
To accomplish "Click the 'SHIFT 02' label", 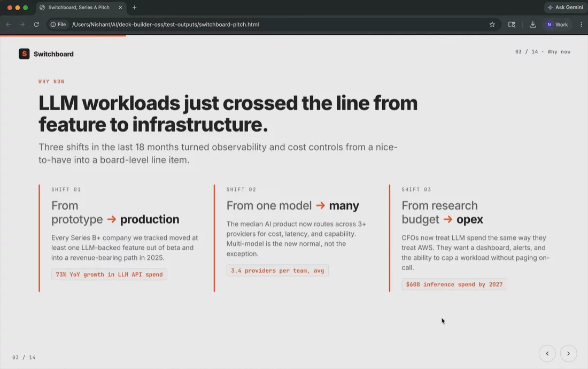I will [x=241, y=189].
